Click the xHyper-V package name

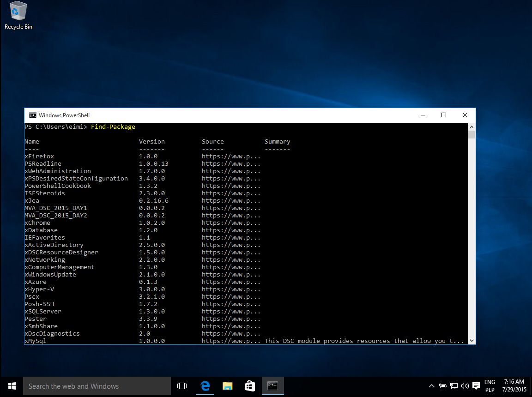click(39, 289)
